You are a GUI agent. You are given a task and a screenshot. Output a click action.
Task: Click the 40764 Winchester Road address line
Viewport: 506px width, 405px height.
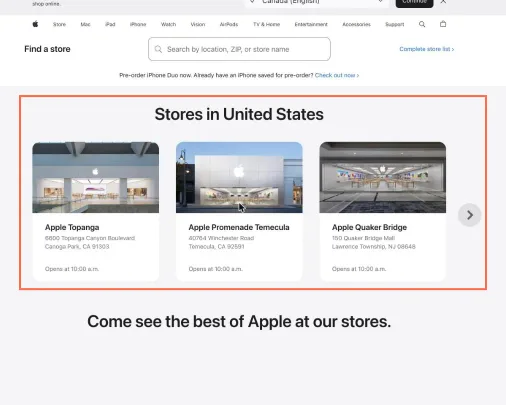(x=221, y=238)
